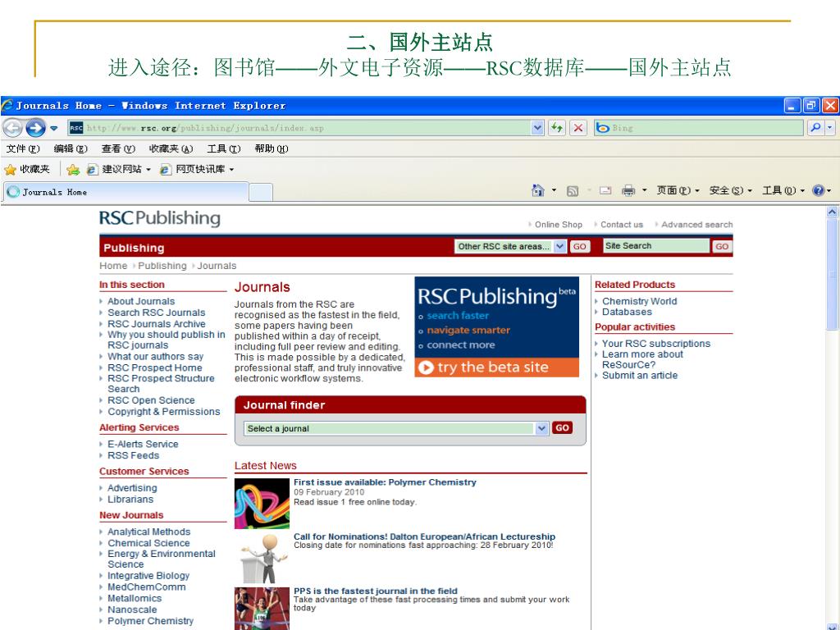Open the 帮助(H) menu

[x=272, y=148]
